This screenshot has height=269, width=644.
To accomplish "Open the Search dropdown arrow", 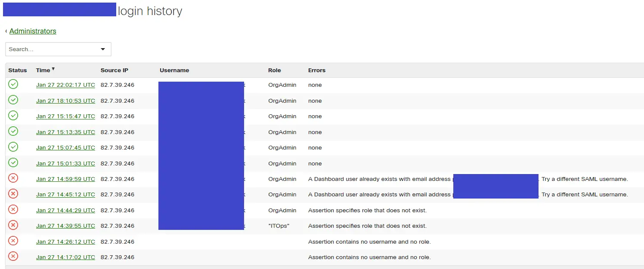I will coord(103,49).
